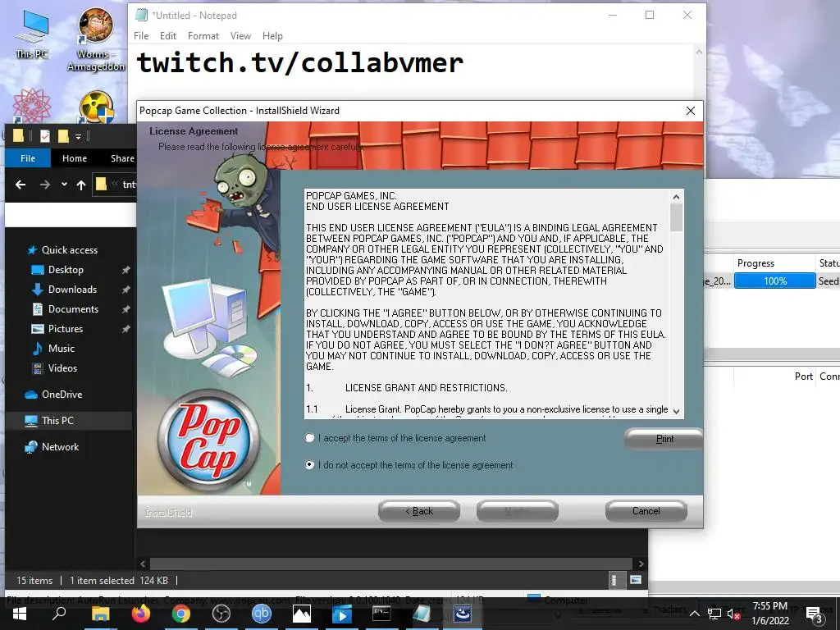Select 'I accept the terms' radio button

[x=309, y=438]
